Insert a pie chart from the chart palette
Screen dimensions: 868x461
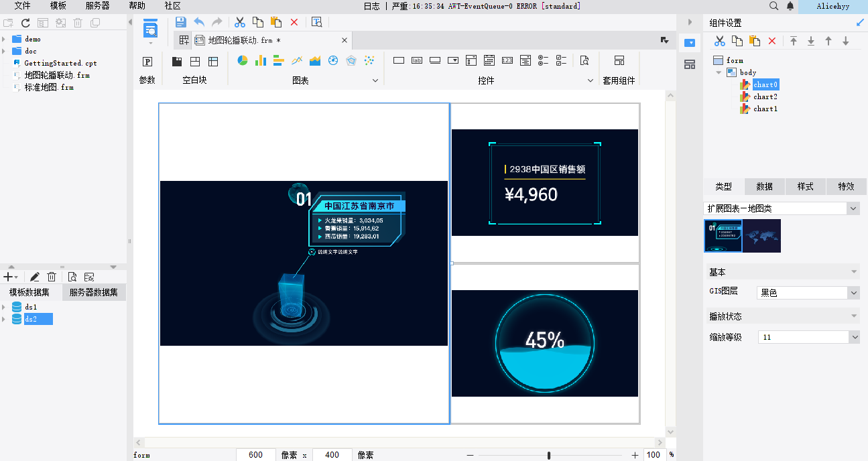pos(243,61)
